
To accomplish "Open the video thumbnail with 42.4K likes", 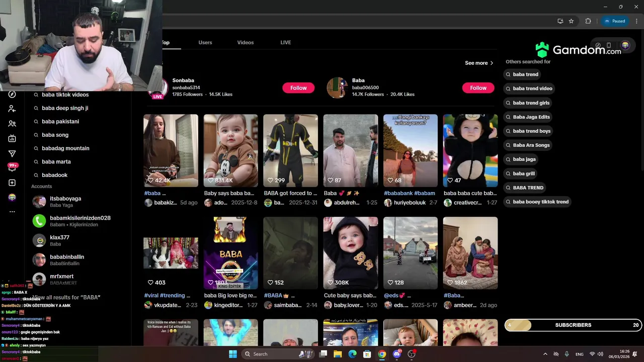I will coord(171,151).
